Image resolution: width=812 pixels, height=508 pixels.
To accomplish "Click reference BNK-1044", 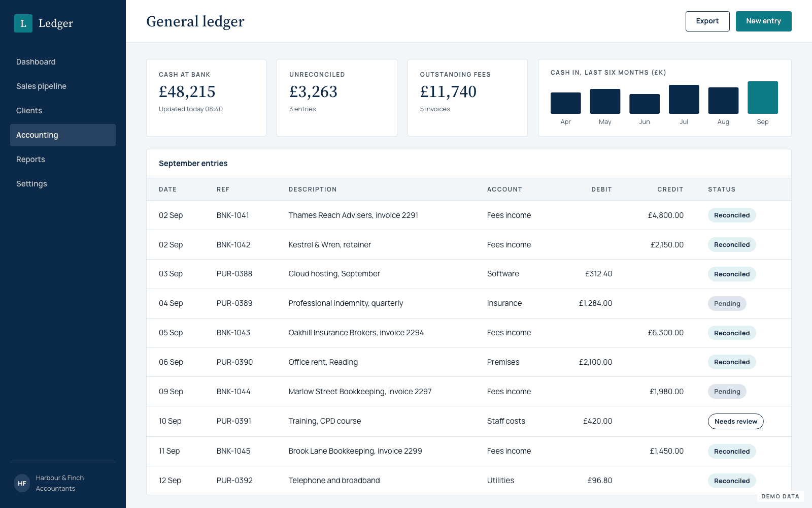I will [x=233, y=392].
